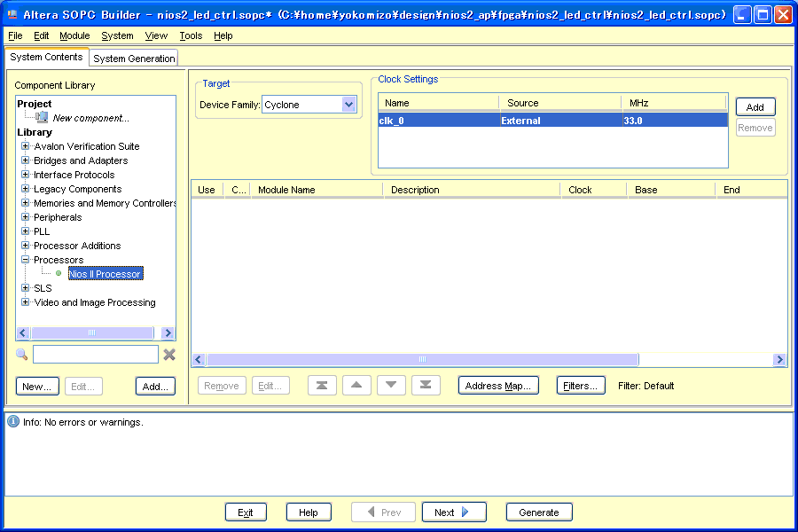Collapse the Processors node
This screenshot has height=532, width=798.
(x=25, y=260)
